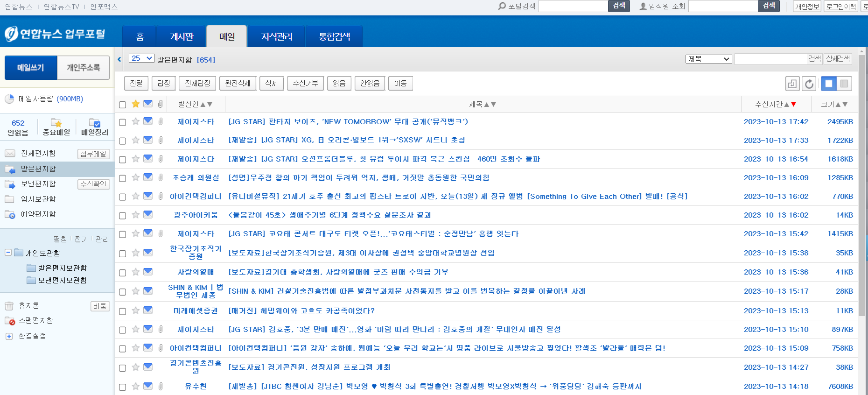Click the 메일쓰기 button

31,68
